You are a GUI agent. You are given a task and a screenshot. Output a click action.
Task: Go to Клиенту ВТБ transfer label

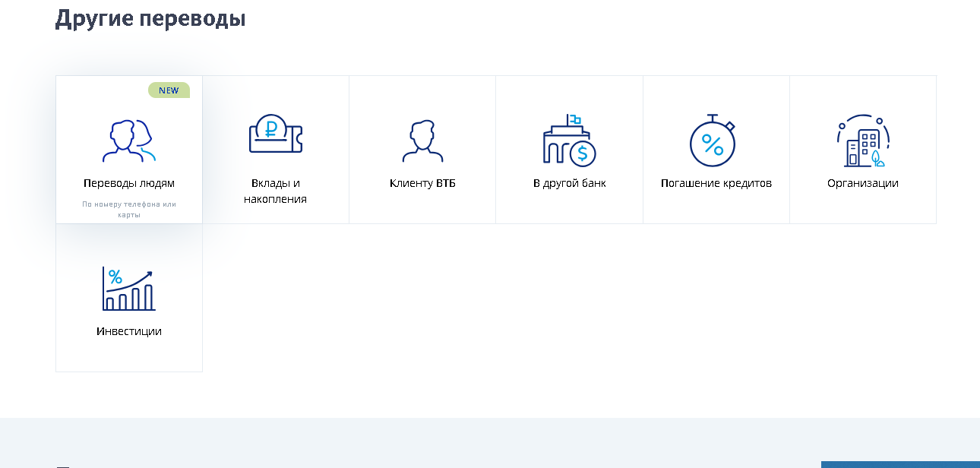pos(422,183)
